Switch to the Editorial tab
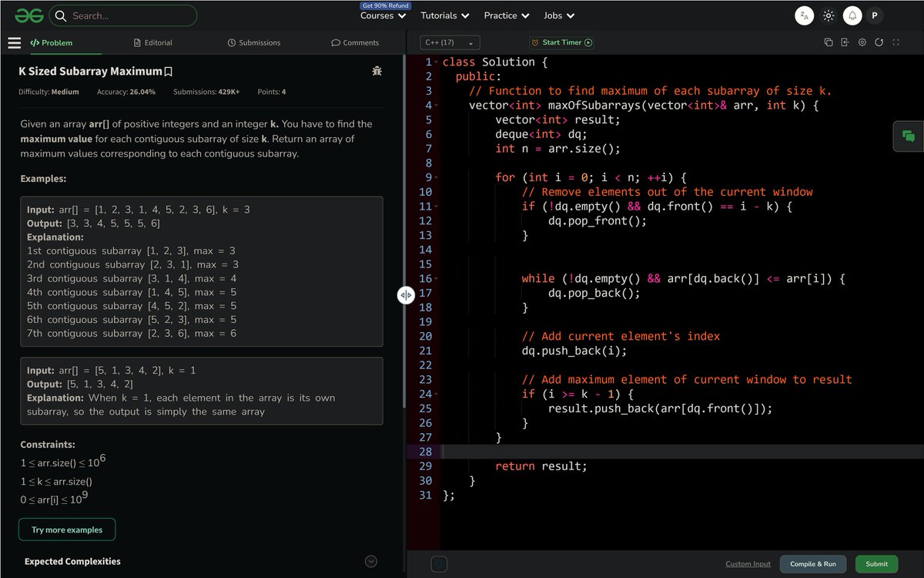 [152, 42]
